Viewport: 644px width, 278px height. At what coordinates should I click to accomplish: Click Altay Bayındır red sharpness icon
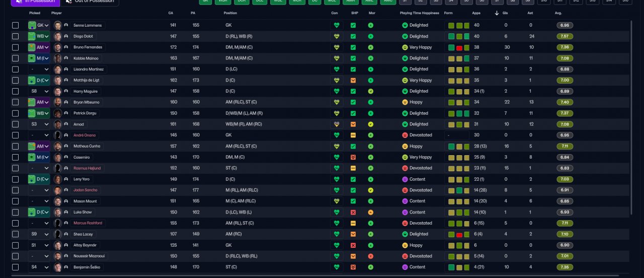pyautogui.click(x=353, y=245)
